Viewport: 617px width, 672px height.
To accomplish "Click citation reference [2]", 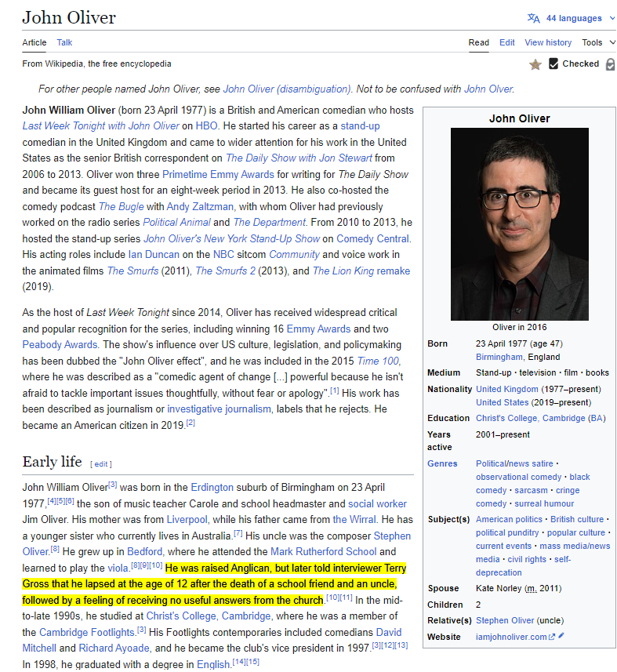I will pos(191,423).
